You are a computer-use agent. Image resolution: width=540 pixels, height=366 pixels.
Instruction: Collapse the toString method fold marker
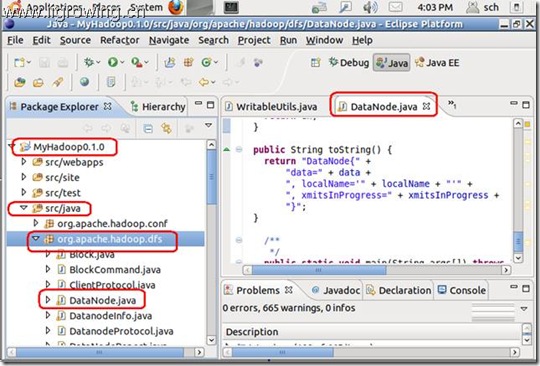pyautogui.click(x=239, y=149)
